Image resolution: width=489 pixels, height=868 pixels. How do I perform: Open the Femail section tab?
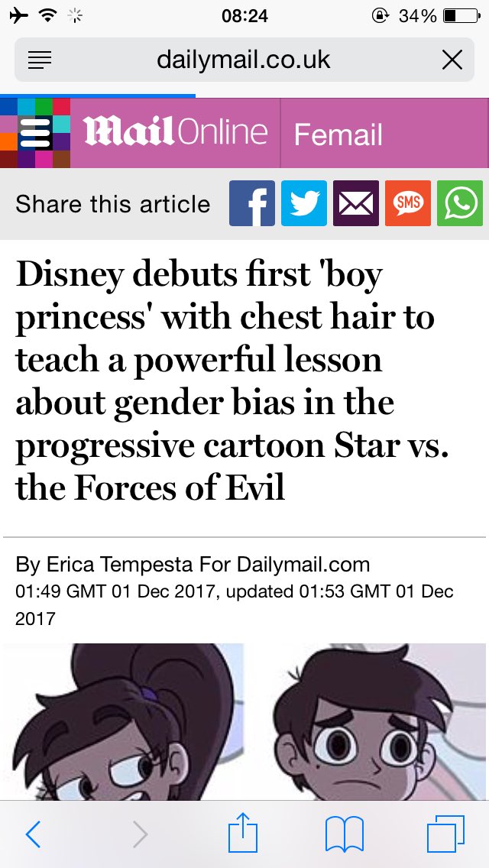point(338,135)
